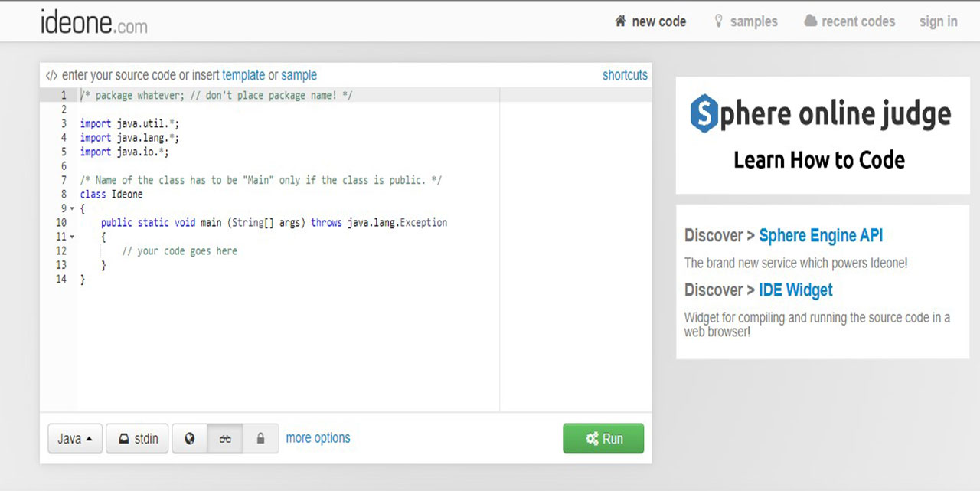Click the '// your code goes here' comment
Image resolution: width=980 pixels, height=491 pixels.
180,250
